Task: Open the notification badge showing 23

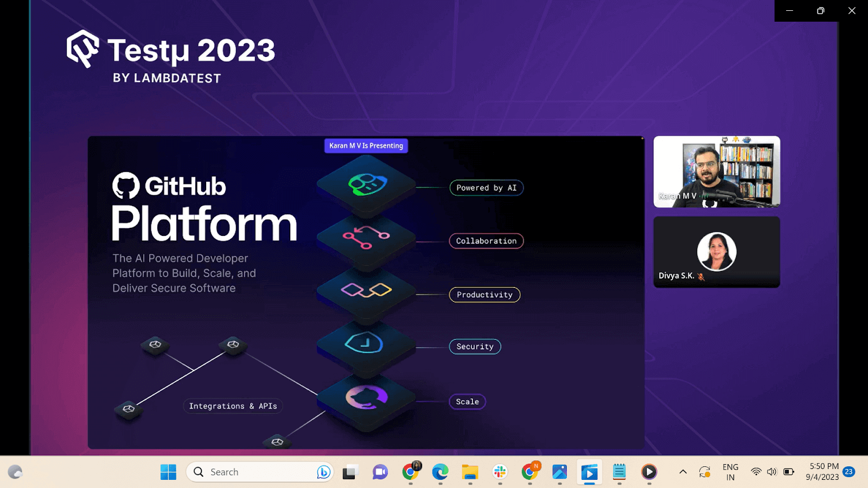Action: tap(849, 472)
